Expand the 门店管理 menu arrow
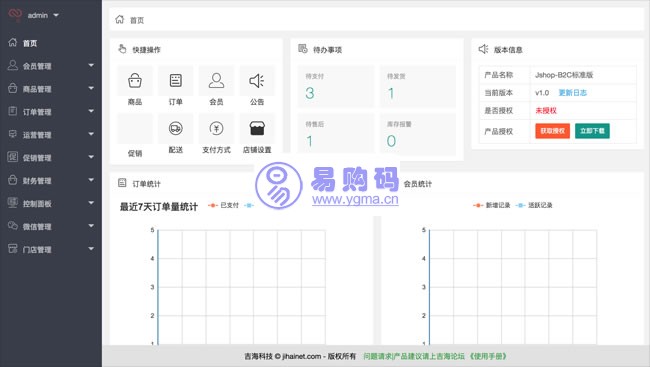 (x=91, y=249)
